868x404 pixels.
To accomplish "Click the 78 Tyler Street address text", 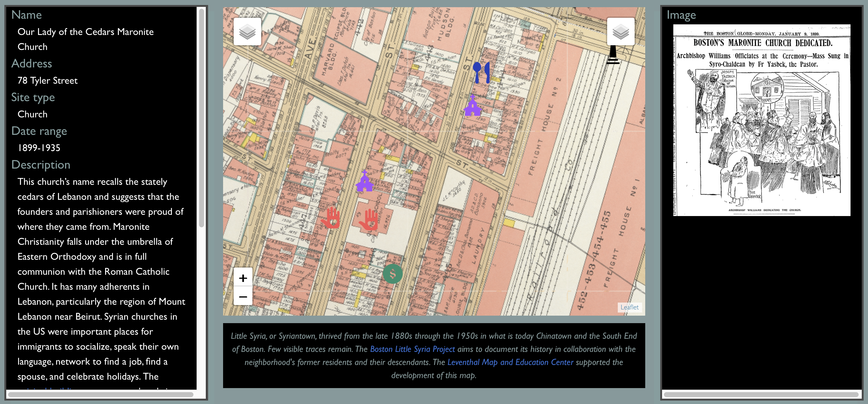I will pyautogui.click(x=47, y=80).
